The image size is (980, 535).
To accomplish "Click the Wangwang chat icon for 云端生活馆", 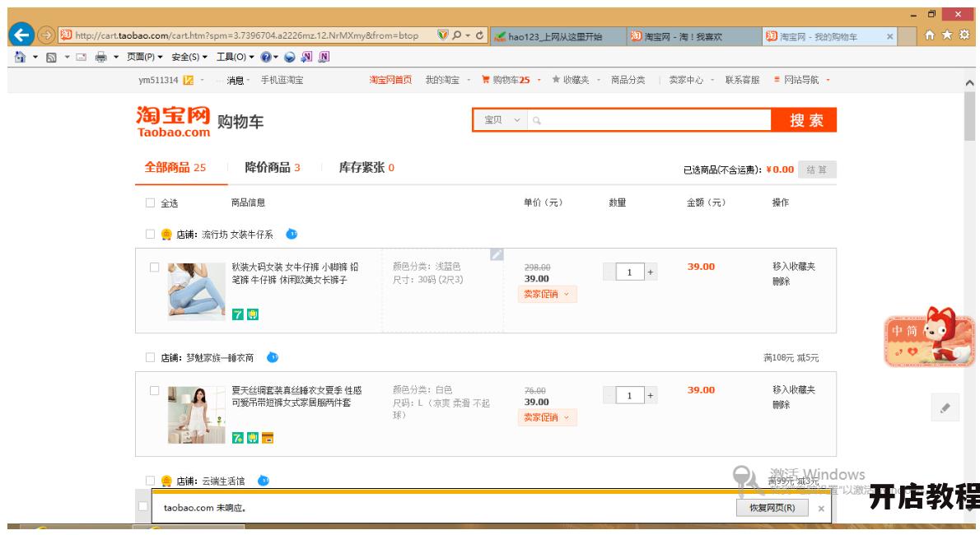I will [x=264, y=481].
